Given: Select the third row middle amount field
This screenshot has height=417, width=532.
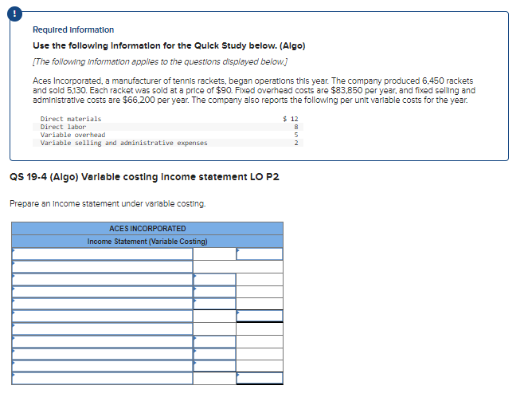Looking at the screenshot, I should pyautogui.click(x=214, y=280).
